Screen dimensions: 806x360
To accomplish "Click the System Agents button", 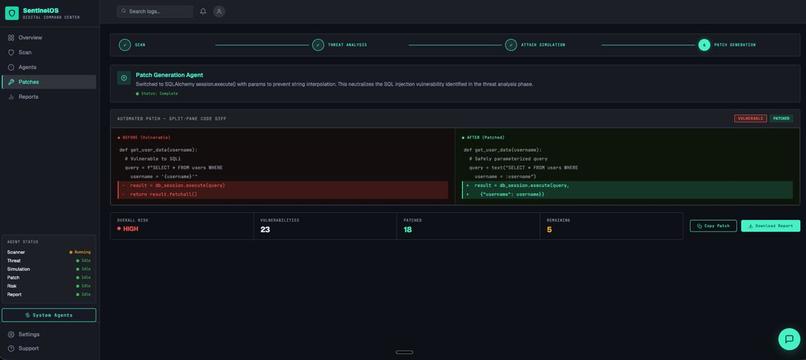I will click(49, 315).
